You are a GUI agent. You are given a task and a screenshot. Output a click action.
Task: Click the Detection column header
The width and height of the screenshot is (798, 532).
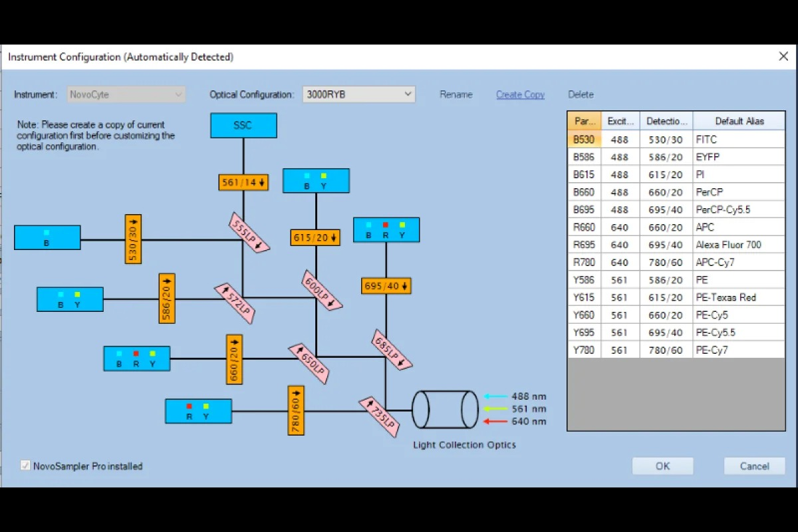(x=666, y=121)
